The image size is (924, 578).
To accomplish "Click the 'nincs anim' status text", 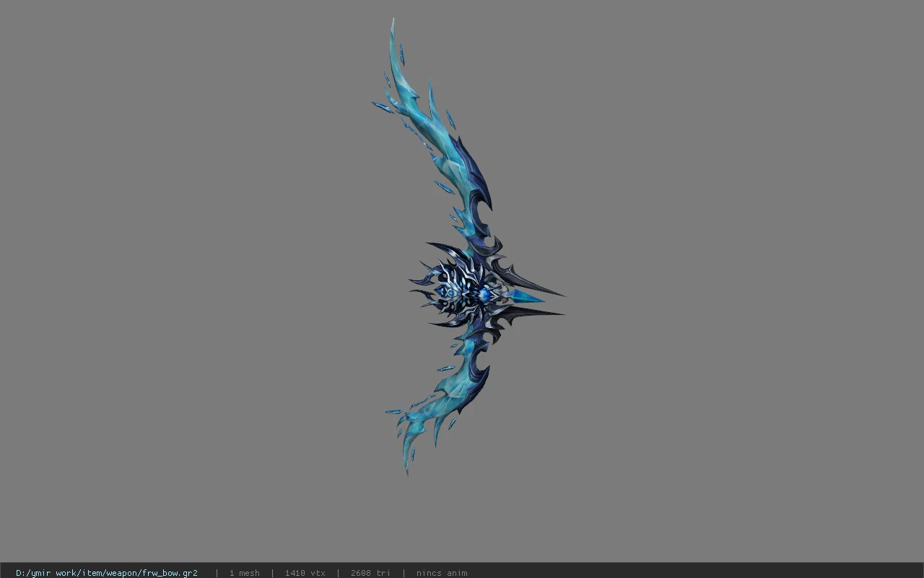I will (442, 573).
